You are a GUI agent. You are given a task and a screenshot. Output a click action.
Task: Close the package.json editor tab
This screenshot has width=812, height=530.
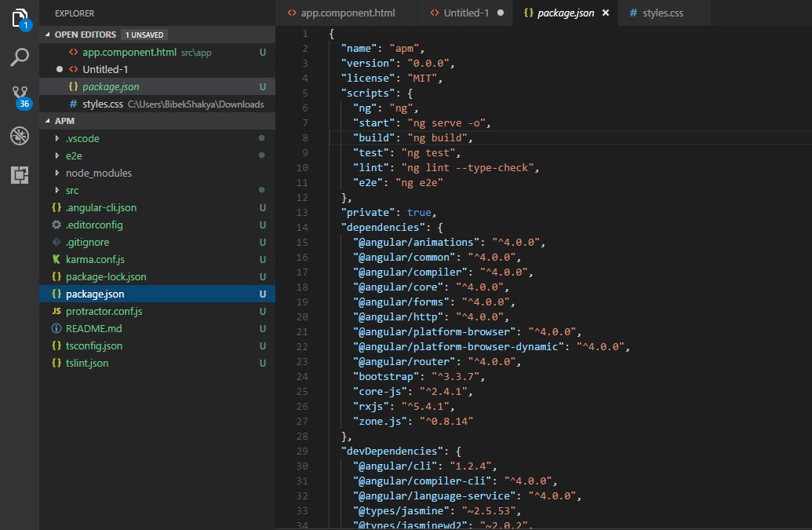(606, 13)
